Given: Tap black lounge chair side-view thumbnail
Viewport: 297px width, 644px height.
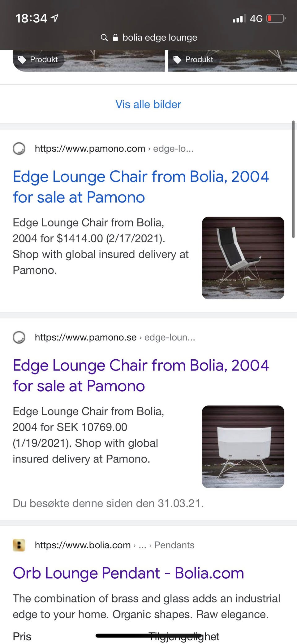Looking at the screenshot, I should click(x=243, y=258).
